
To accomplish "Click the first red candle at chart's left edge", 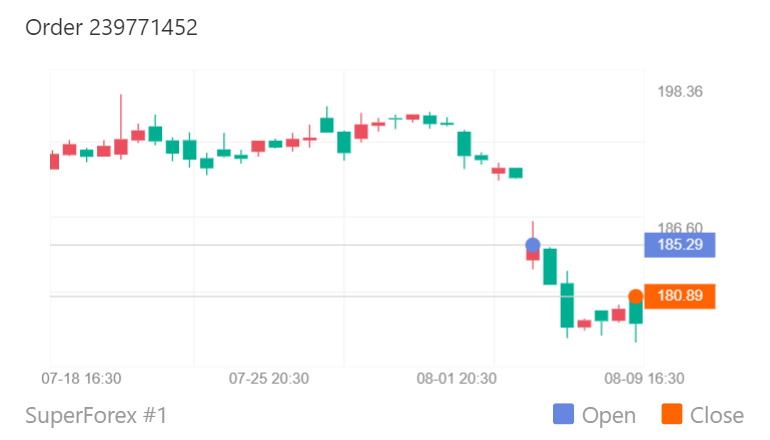I will [x=54, y=161].
